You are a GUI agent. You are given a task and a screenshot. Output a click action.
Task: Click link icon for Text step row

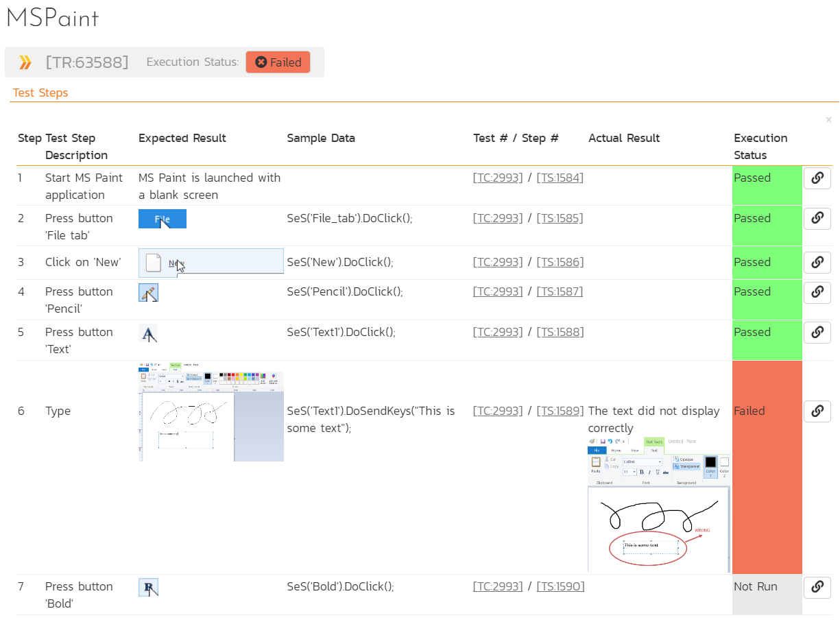click(817, 333)
